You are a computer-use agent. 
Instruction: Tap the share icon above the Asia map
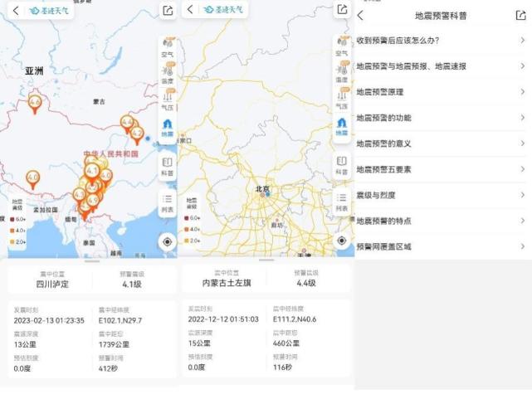point(168,10)
